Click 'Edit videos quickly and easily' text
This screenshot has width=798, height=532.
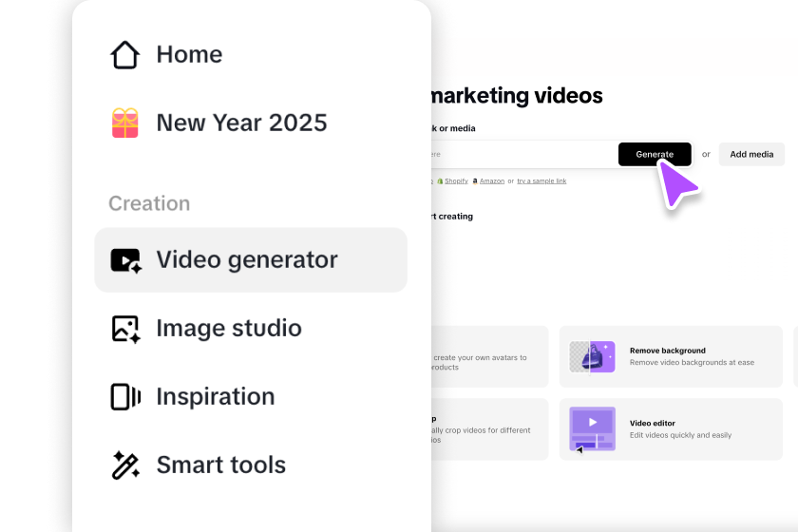(680, 435)
